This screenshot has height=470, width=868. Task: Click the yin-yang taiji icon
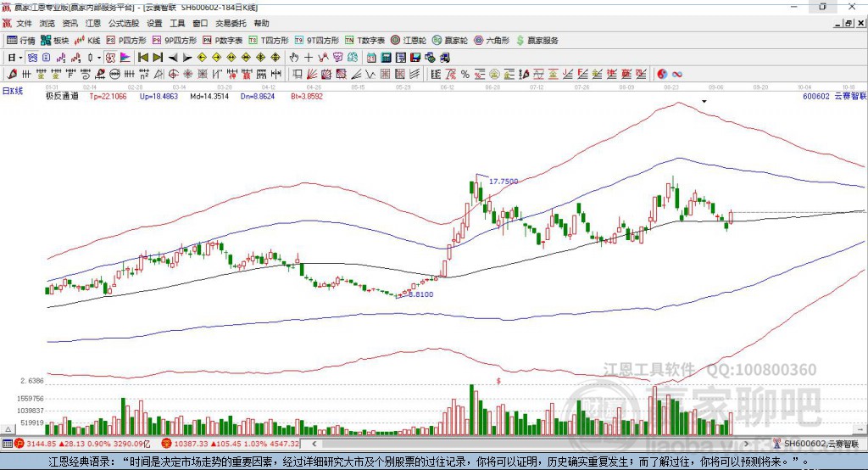[x=662, y=74]
